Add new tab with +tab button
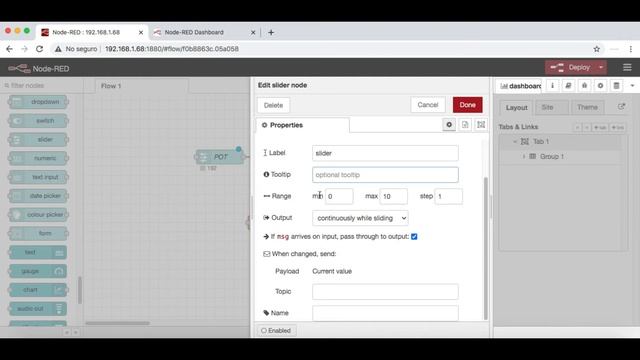 pyautogui.click(x=600, y=128)
